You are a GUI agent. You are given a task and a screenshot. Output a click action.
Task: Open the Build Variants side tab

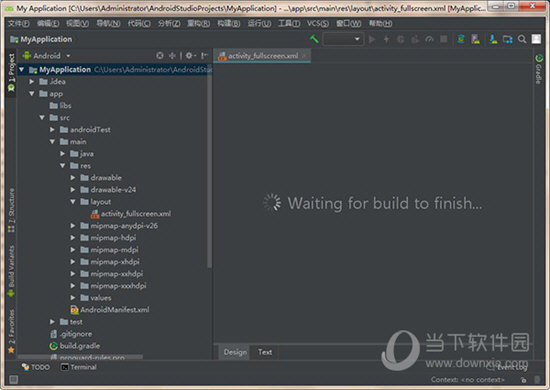click(x=11, y=271)
